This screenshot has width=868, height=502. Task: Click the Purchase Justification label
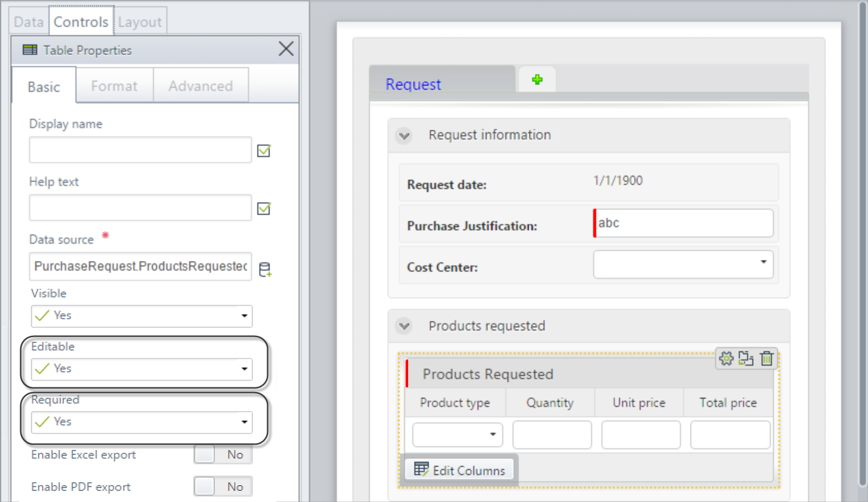click(x=472, y=226)
